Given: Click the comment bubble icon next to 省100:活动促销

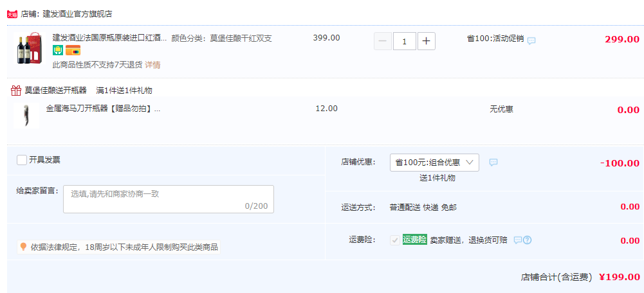Looking at the screenshot, I should coord(531,40).
